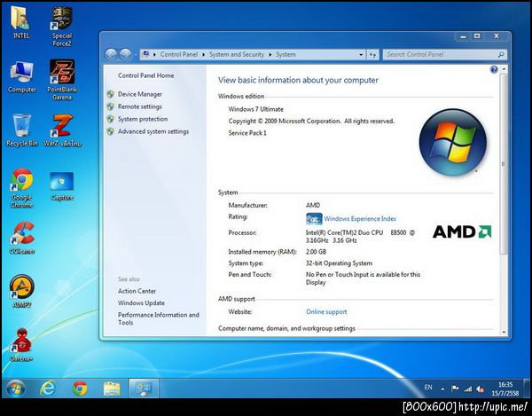Open the EN language indicator

(x=428, y=388)
